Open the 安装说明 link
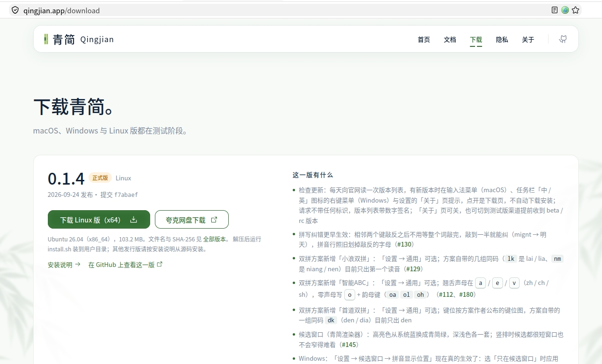This screenshot has height=364, width=602. pos(64,265)
